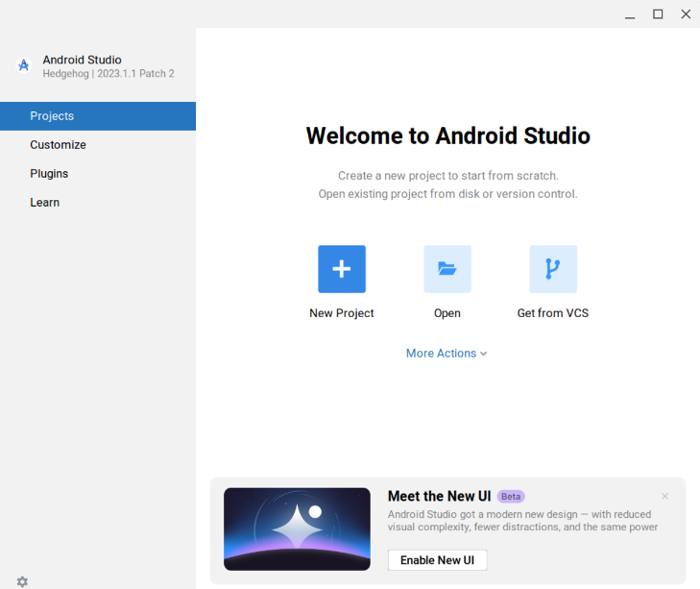This screenshot has height=589, width=700.
Task: Click the Welcome to Android Studio heading
Action: click(x=447, y=135)
